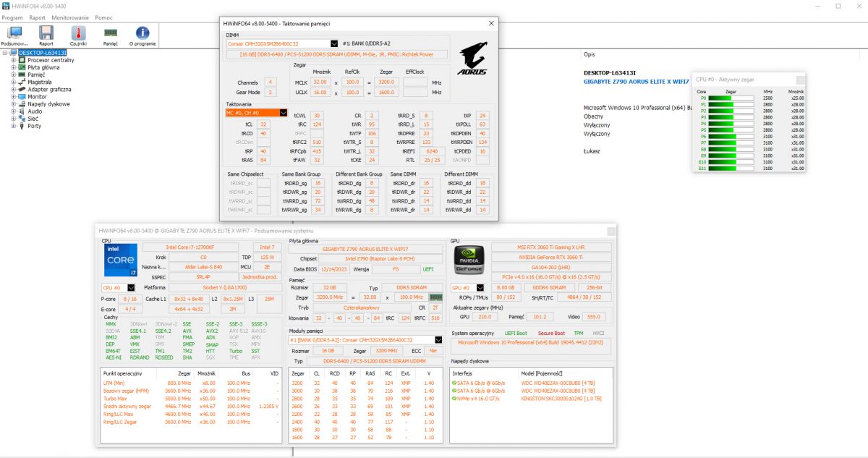Screen dimensions: 868x458
Task: Open the Podsumowanie summary toolbar icon
Action: [14, 33]
